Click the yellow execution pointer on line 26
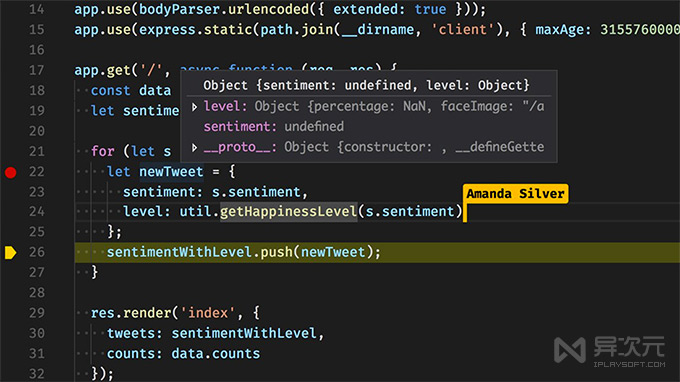The image size is (680, 382). click(10, 252)
